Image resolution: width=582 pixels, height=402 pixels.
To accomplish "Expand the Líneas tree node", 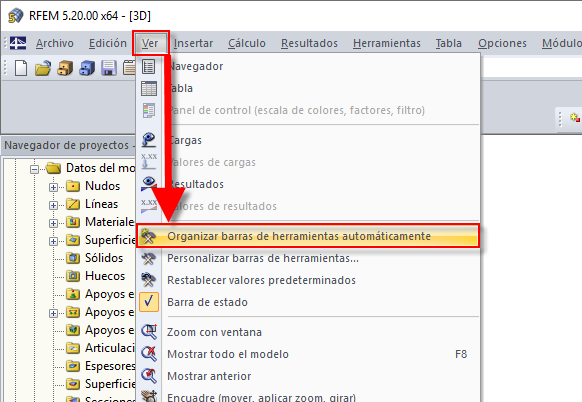I will (x=53, y=205).
